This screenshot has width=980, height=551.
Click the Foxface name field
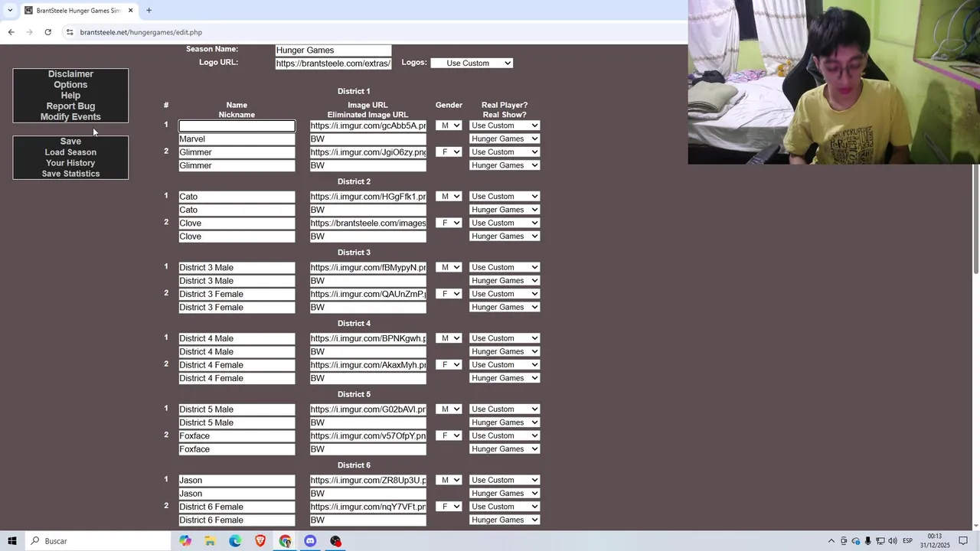237,436
